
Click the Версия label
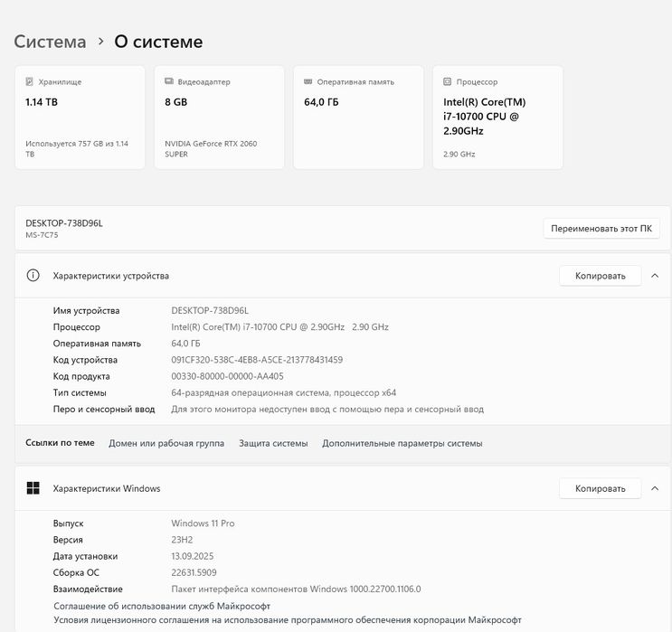pos(68,540)
